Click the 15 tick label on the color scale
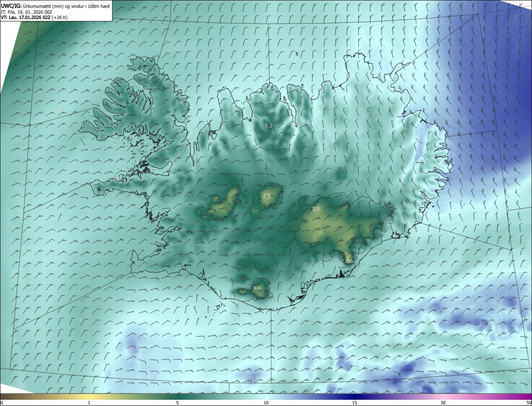The height and width of the screenshot is (406, 532). [355, 403]
